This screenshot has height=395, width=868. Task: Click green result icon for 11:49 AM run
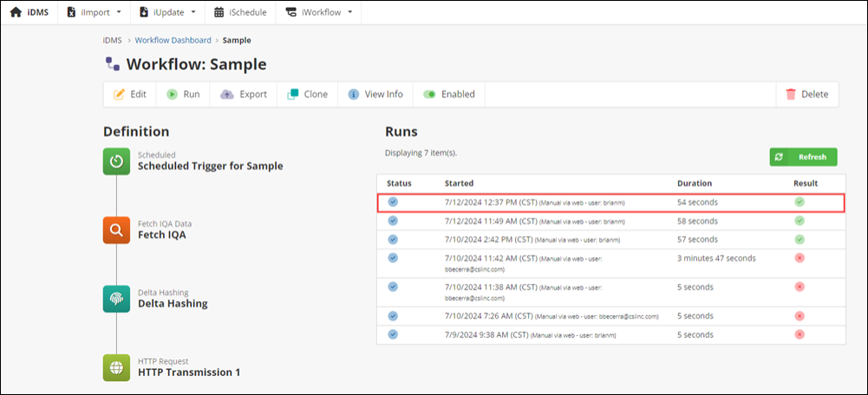point(799,221)
